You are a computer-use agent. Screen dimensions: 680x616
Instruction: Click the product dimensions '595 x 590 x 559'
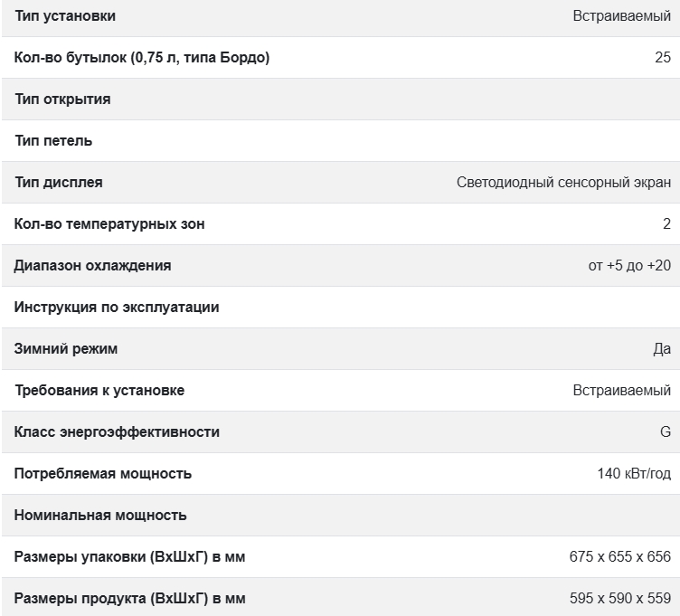[619, 599]
